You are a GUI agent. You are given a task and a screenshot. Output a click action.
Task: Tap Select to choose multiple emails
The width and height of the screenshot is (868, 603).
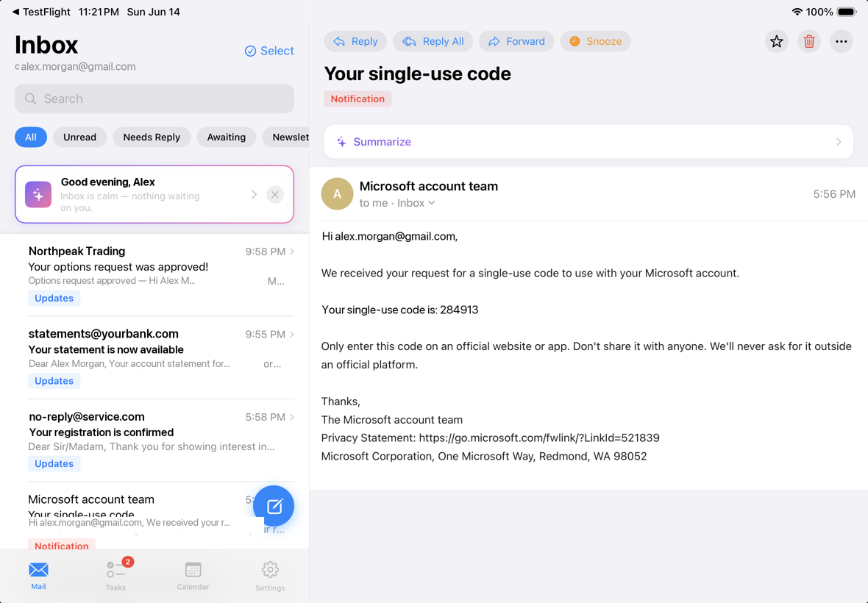(269, 51)
